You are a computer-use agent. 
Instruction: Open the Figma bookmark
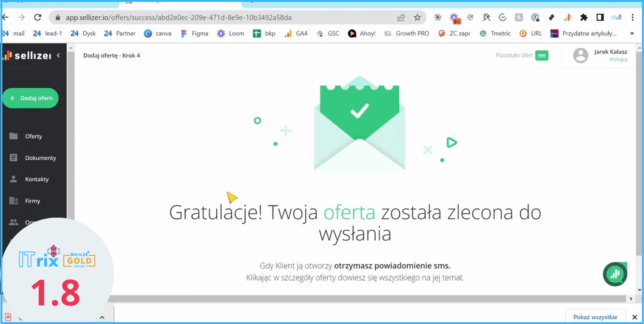(x=195, y=34)
